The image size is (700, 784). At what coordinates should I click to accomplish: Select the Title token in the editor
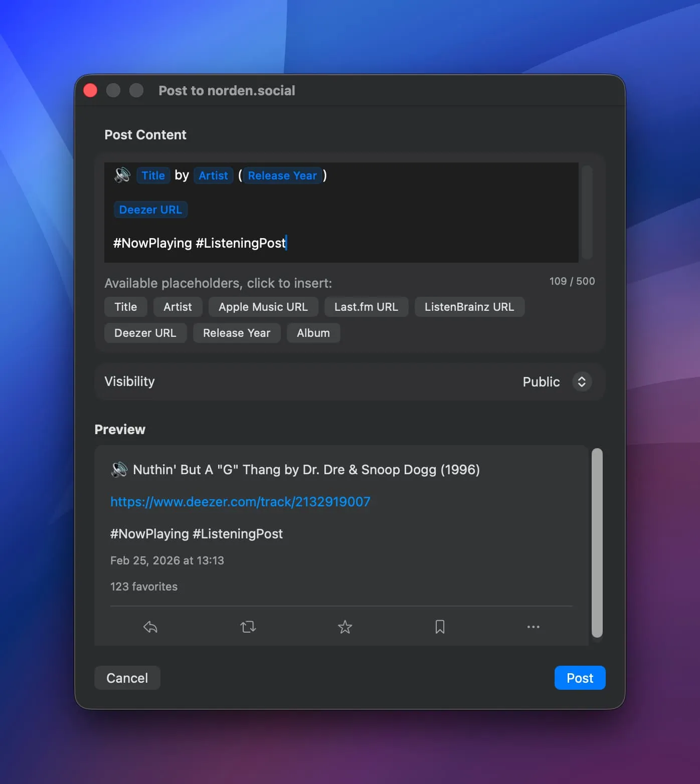pos(153,175)
